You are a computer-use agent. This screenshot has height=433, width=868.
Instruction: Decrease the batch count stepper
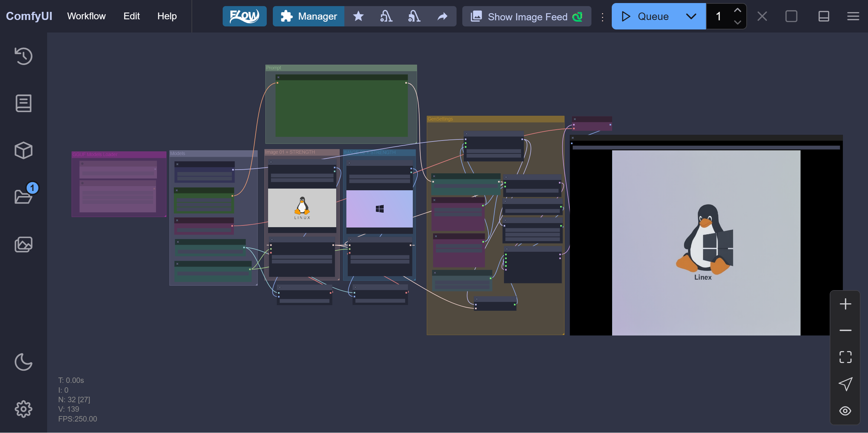click(737, 22)
